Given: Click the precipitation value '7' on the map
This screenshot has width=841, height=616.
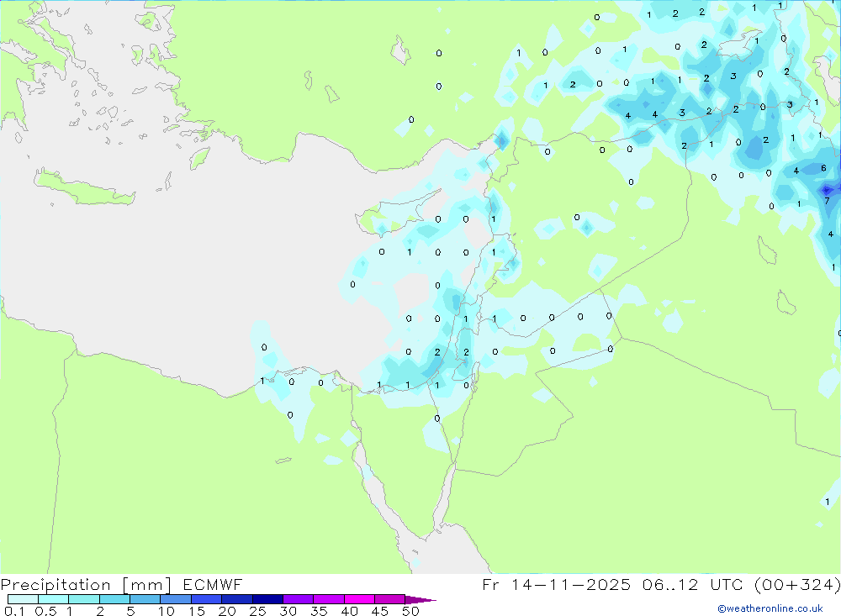Looking at the screenshot, I should coord(827,201).
